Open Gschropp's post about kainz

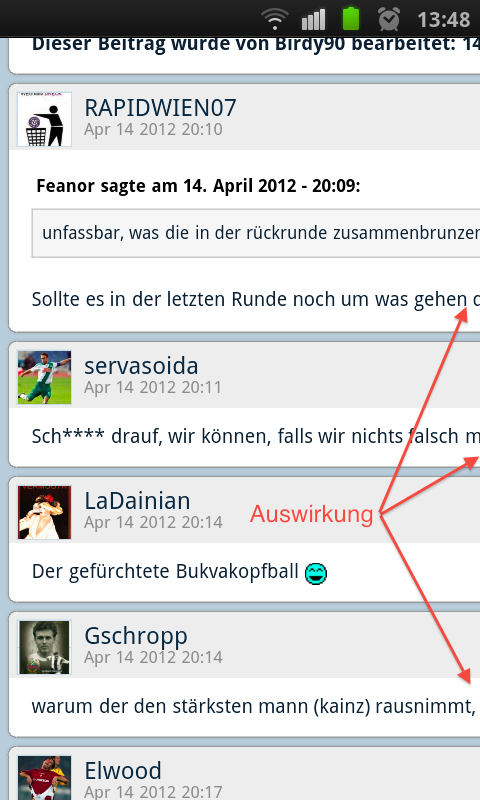point(254,706)
